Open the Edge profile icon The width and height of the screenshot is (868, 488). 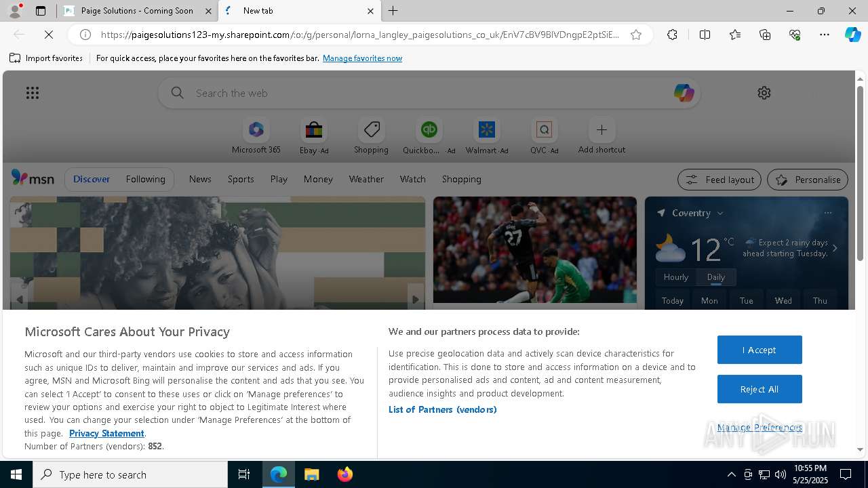15,11
